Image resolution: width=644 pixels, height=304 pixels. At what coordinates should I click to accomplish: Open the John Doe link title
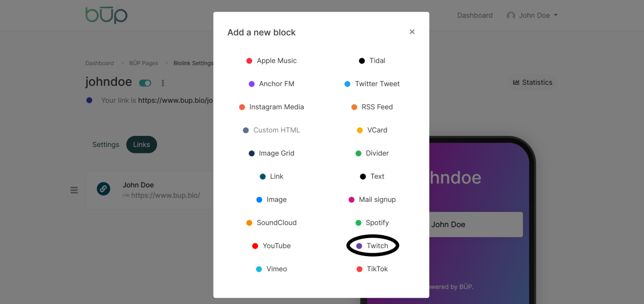pos(138,185)
